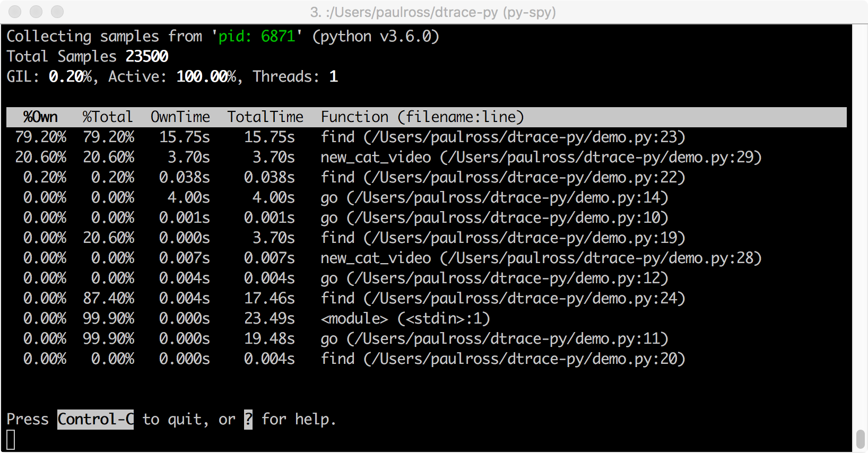This screenshot has width=868, height=453.
Task: Select the find demo.py:24 function entry
Action: pyautogui.click(x=503, y=299)
